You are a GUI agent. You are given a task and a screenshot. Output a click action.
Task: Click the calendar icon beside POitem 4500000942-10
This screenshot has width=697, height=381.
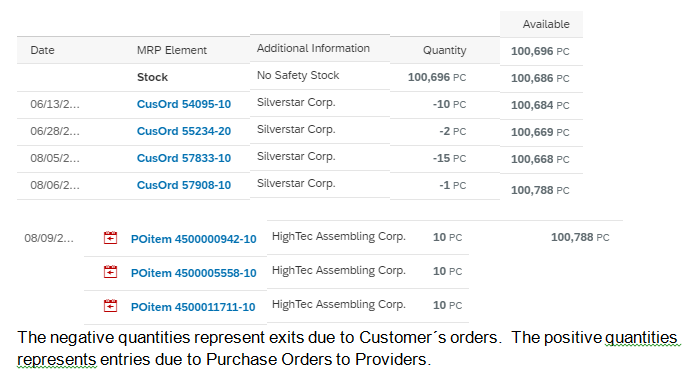[x=110, y=238]
